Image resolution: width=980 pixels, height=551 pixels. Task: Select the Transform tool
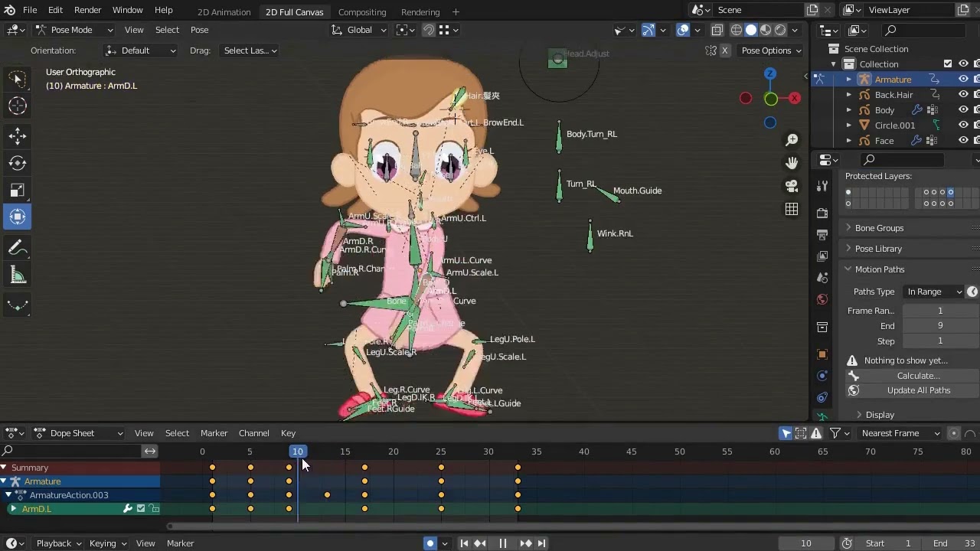pos(18,217)
